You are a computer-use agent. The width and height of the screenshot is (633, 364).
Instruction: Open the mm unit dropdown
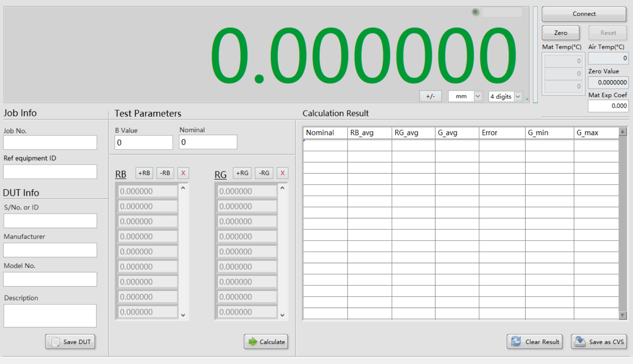(x=478, y=96)
